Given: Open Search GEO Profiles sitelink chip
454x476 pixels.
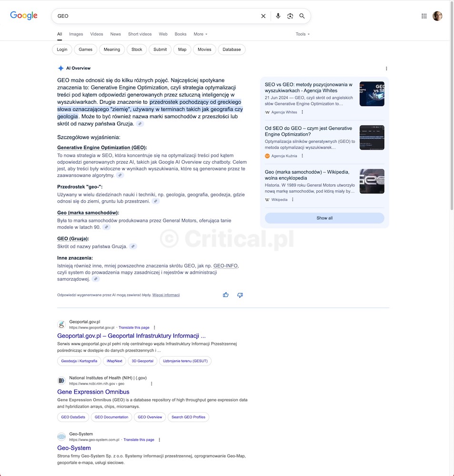Looking at the screenshot, I should click(x=188, y=417).
